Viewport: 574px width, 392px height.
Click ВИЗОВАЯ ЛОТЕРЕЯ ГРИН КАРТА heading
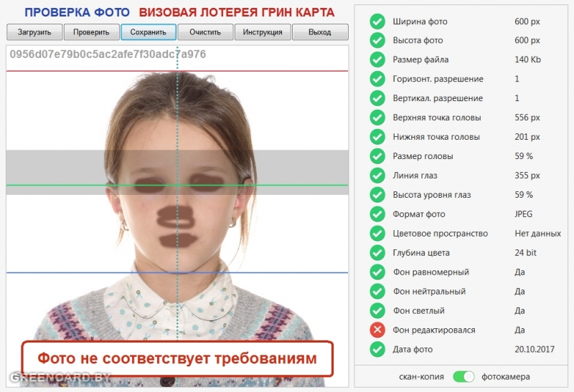pos(237,12)
